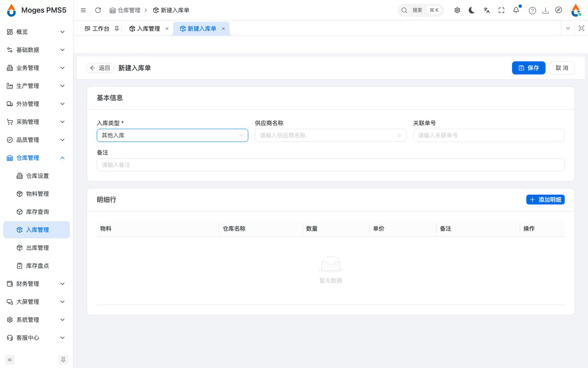Open 仓库设置 in sidebar
This screenshot has height=368, width=588.
click(x=36, y=176)
